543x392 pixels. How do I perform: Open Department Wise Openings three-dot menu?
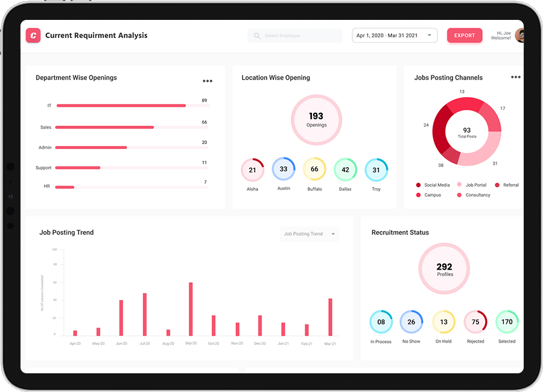(208, 81)
